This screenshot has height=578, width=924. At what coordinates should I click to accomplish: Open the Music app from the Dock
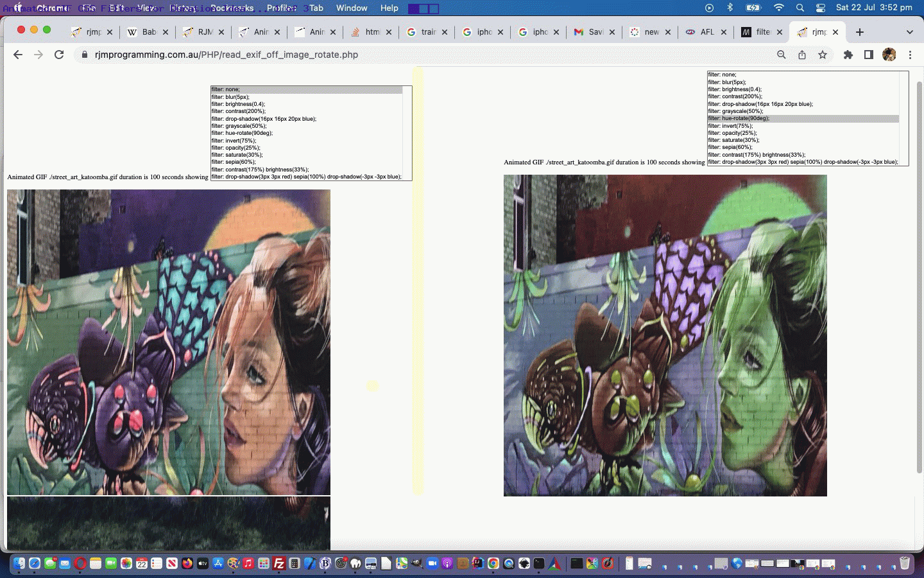click(x=248, y=563)
